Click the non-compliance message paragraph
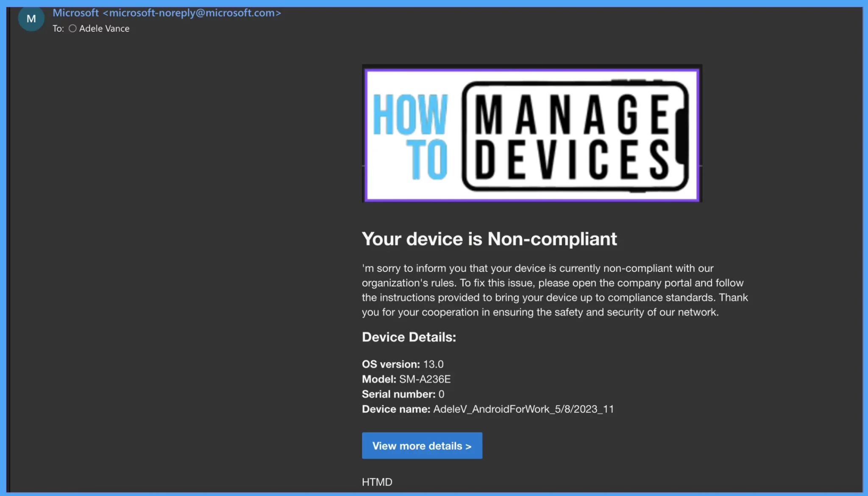 tap(555, 290)
